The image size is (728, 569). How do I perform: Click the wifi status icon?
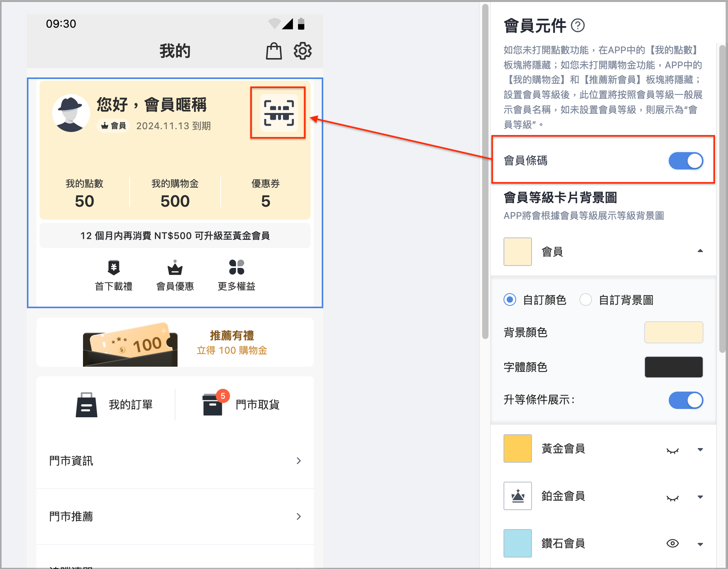pyautogui.click(x=274, y=24)
